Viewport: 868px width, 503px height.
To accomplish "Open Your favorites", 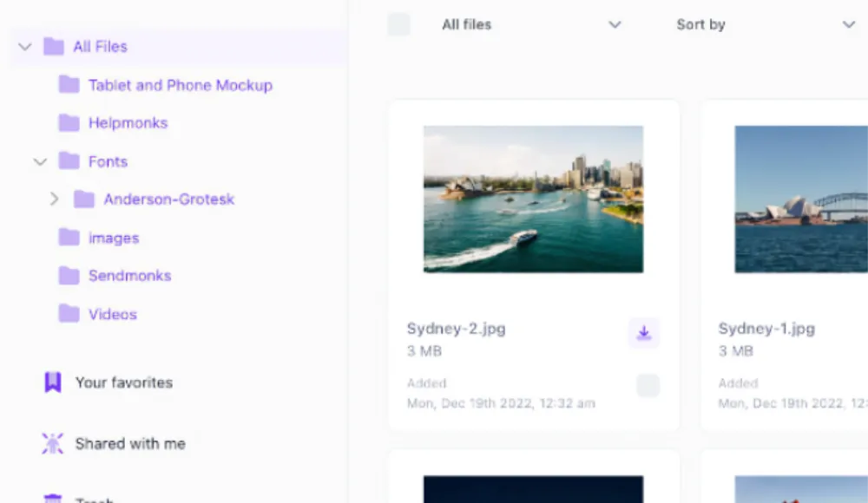I will (x=124, y=382).
